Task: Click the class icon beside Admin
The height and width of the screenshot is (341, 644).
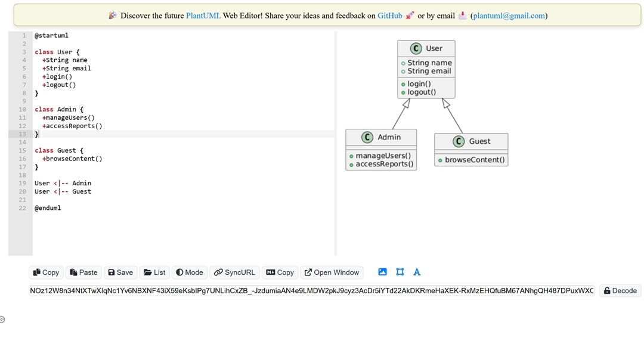Action: point(367,137)
